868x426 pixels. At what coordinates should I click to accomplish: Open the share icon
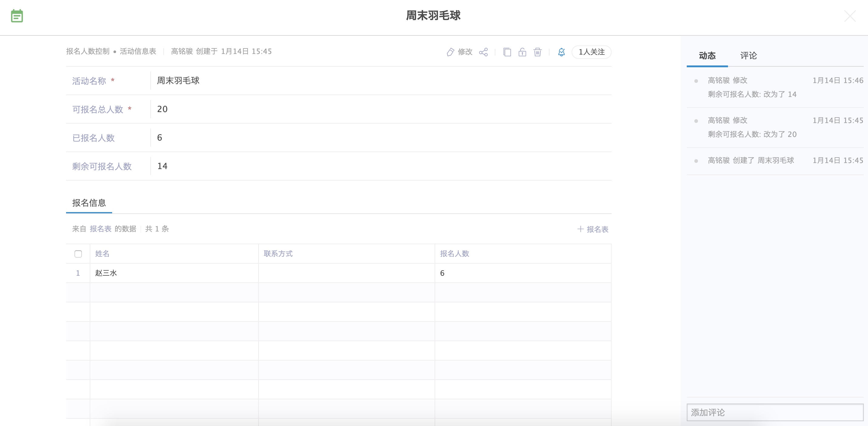483,52
